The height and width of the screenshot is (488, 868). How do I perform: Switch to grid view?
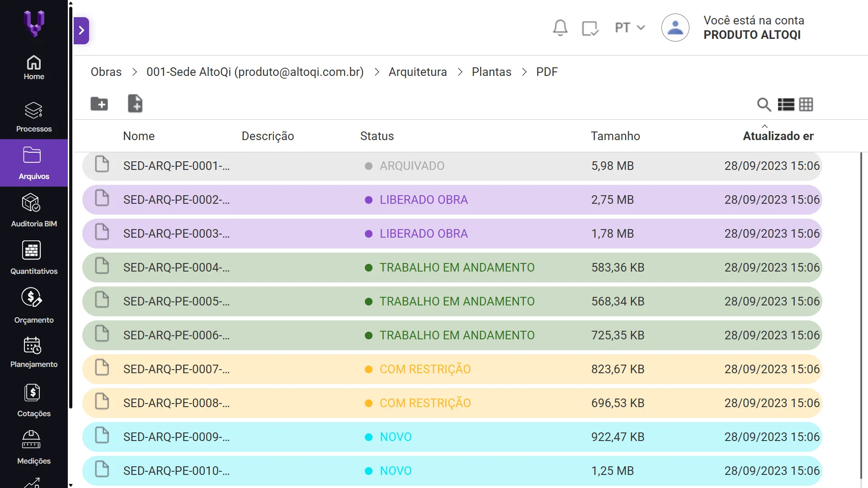pos(806,104)
